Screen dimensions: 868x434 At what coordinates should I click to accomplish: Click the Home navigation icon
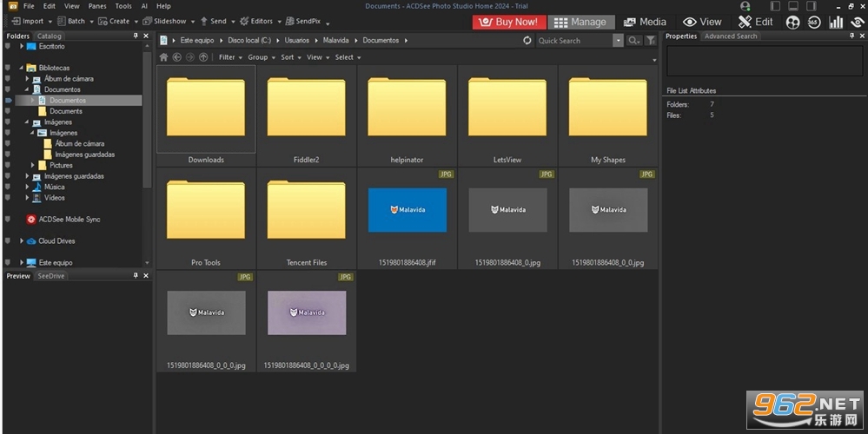pos(163,57)
